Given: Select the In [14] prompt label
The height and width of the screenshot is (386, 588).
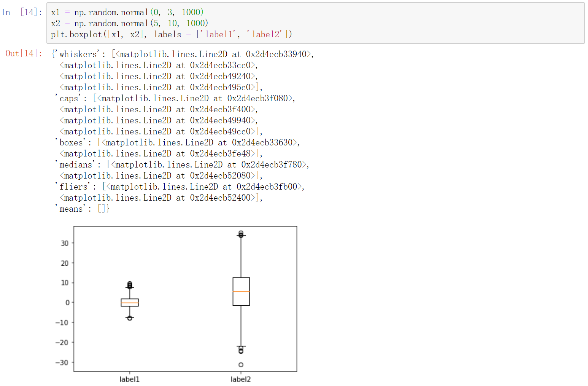Looking at the screenshot, I should [x=22, y=12].
